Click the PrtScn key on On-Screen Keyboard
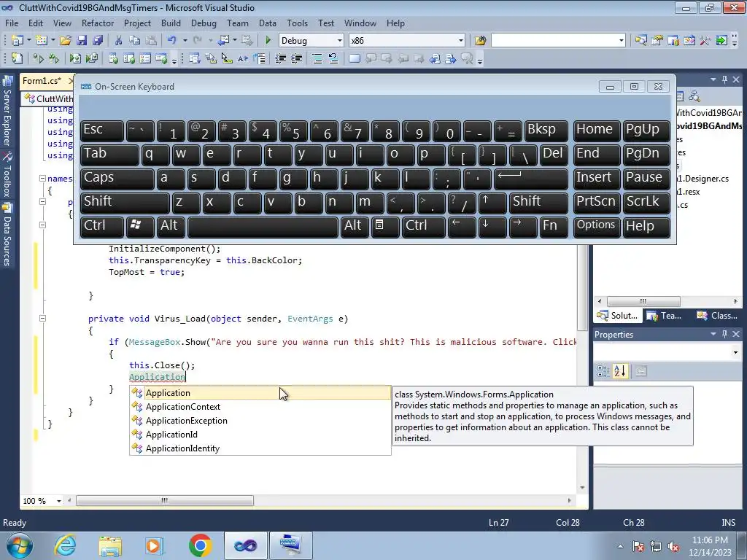Screen dimensions: 747x560 597,203
